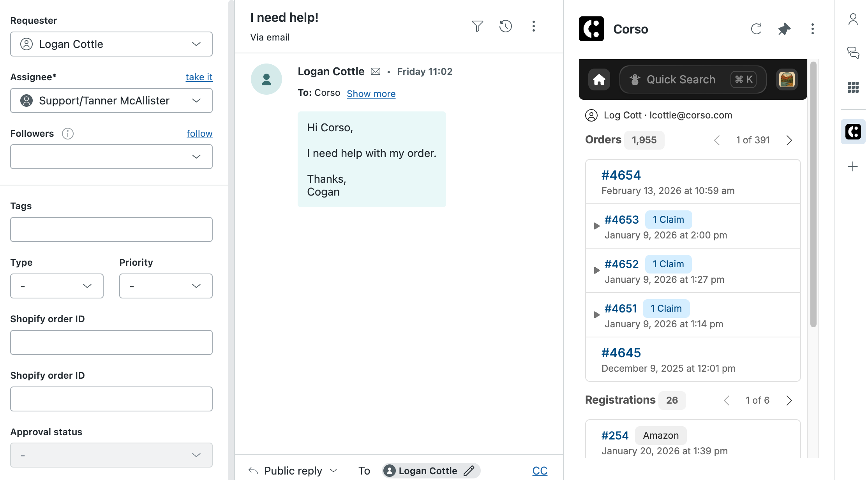Viewport: 868px width, 480px height.
Task: Click the Corso logo in panel header
Action: [591, 29]
